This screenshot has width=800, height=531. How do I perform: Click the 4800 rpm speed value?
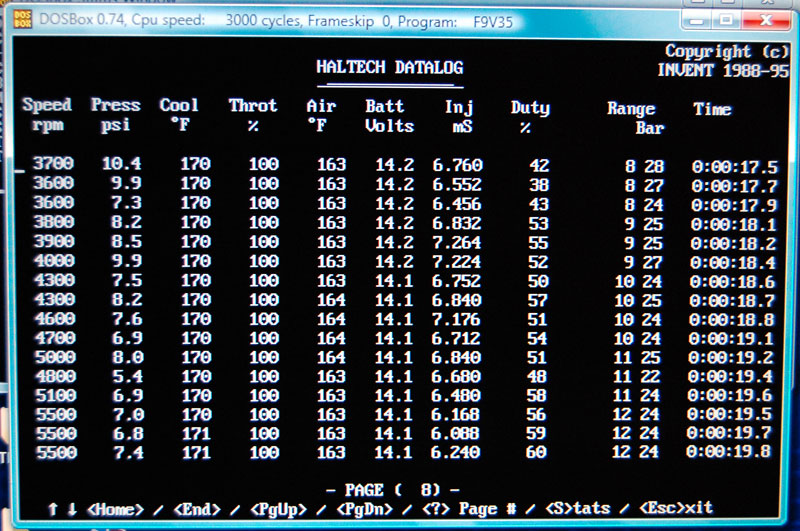[x=56, y=376]
